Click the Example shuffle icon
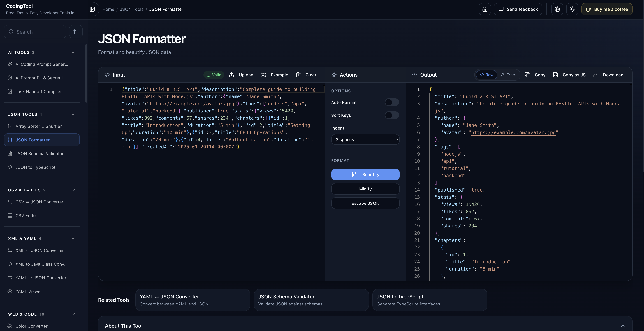Screen dimensions: 644x331 [263, 75]
